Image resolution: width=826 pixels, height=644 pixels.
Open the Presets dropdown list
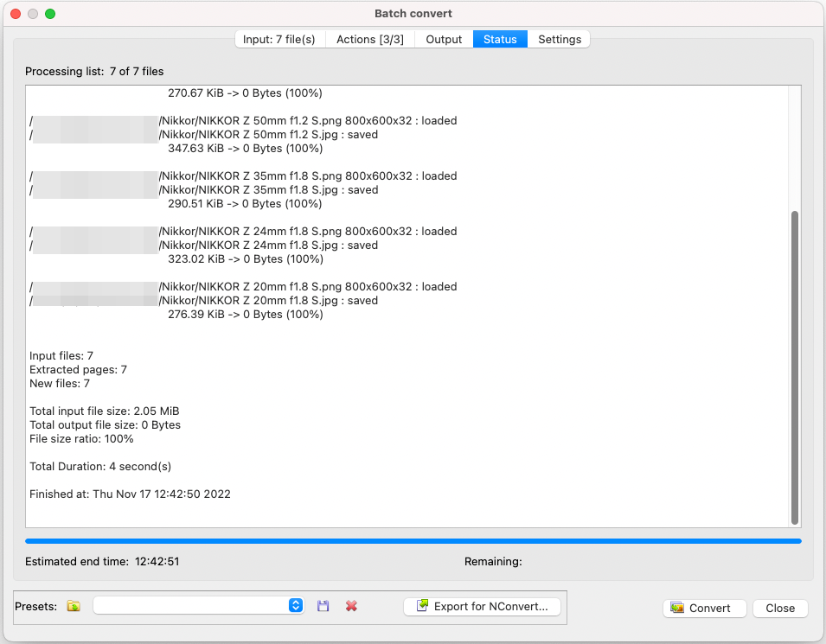tap(199, 606)
